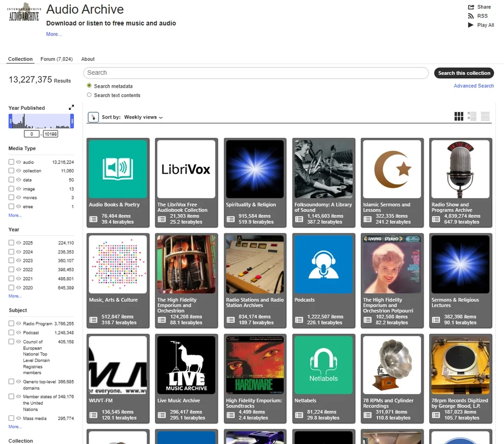Viewport: 504px width, 444px height.
Task: Check the Mass media subject checkbox
Action: 11,418
